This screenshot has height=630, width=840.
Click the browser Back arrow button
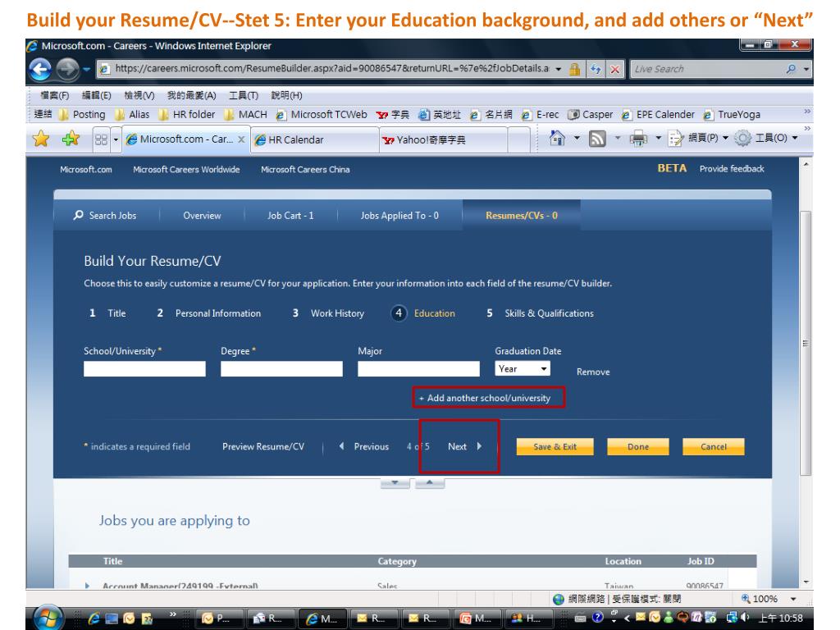(x=40, y=70)
